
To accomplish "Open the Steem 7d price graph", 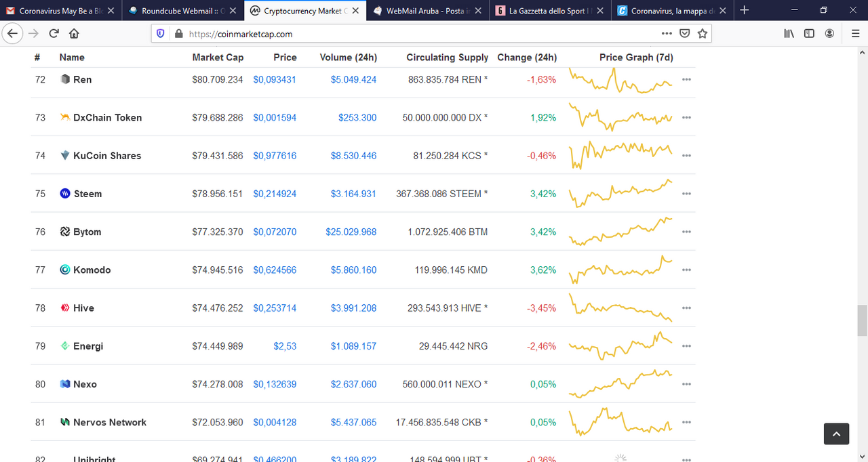I will point(620,193).
